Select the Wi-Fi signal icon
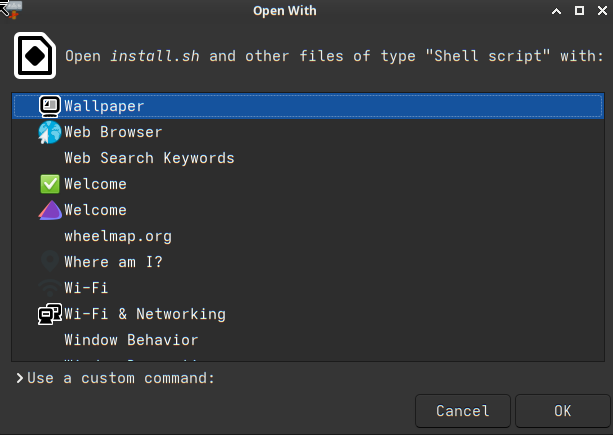 (x=50, y=288)
